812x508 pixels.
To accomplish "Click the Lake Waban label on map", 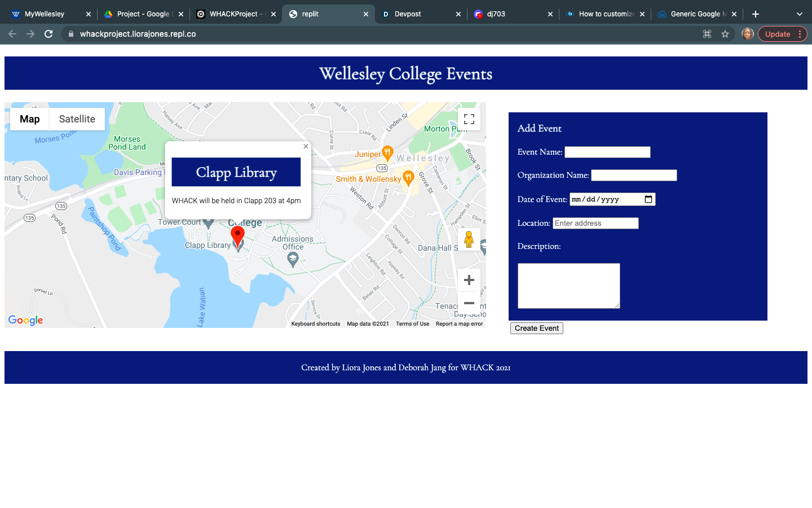I will (x=201, y=306).
